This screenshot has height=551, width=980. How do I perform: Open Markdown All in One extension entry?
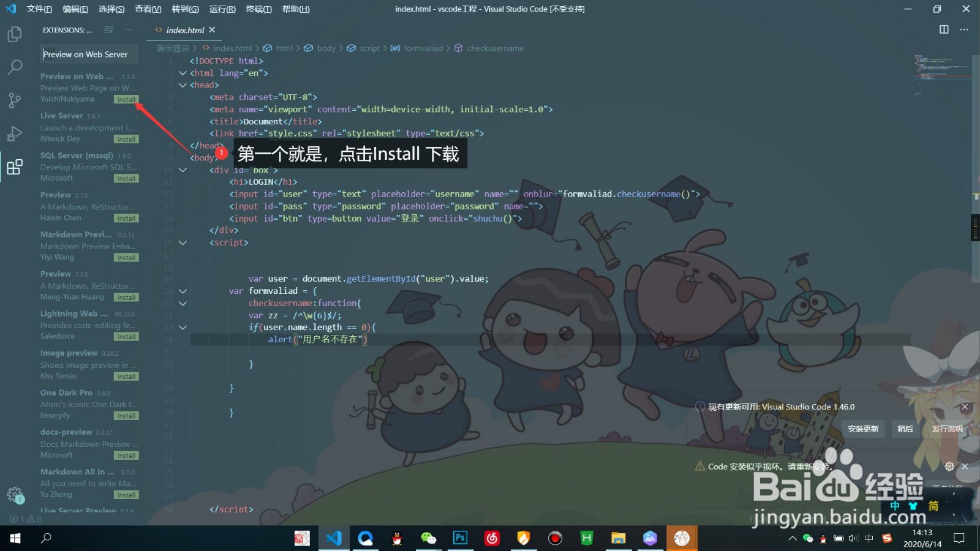coord(89,483)
